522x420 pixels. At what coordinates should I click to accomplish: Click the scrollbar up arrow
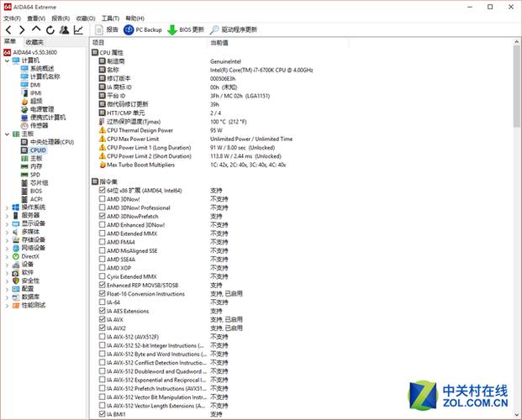pyautogui.click(x=517, y=42)
